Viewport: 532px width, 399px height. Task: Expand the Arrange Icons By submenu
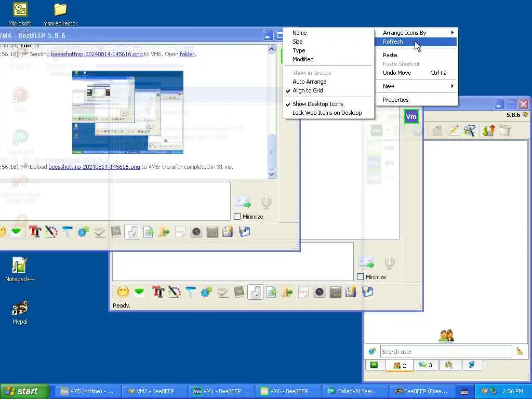(417, 33)
